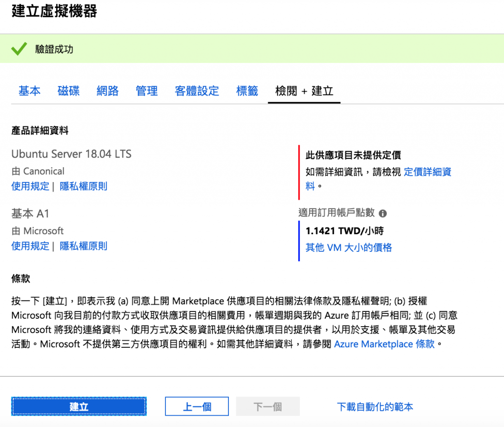Click the 由 Microsoft publisher text
The image size is (504, 427).
[37, 231]
